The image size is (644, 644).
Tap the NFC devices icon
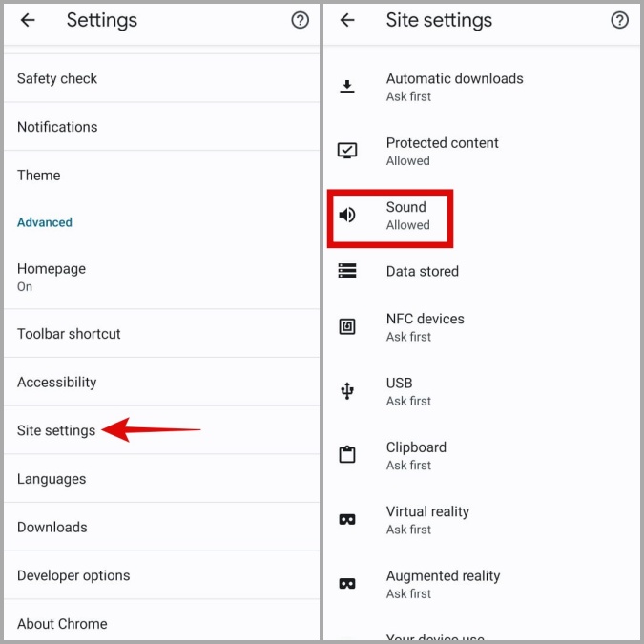347,326
